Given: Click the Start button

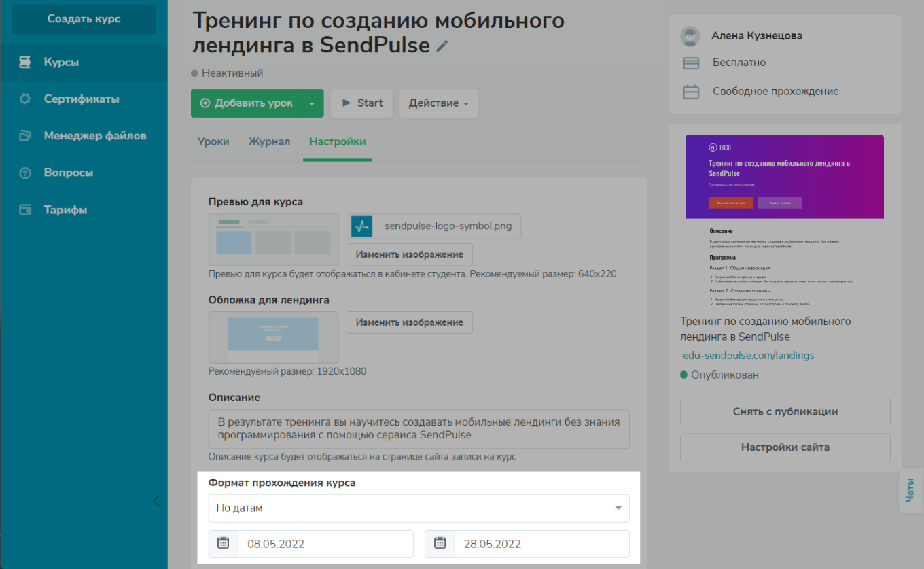Looking at the screenshot, I should tap(361, 103).
